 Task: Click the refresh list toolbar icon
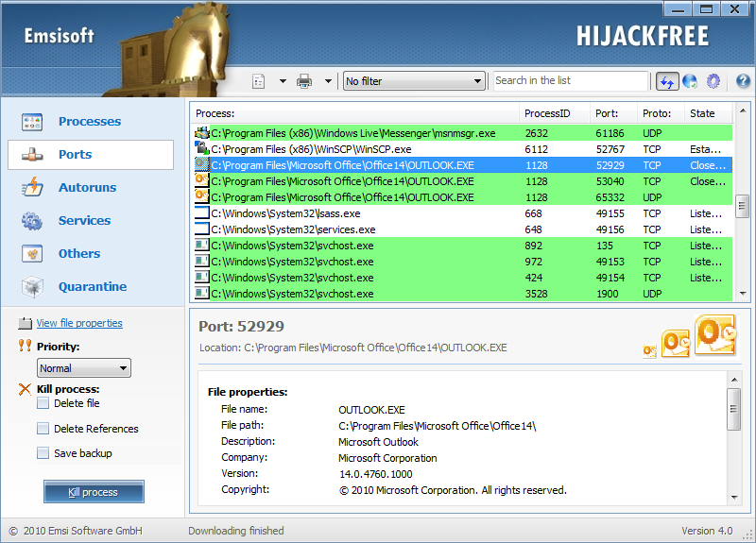[x=667, y=81]
